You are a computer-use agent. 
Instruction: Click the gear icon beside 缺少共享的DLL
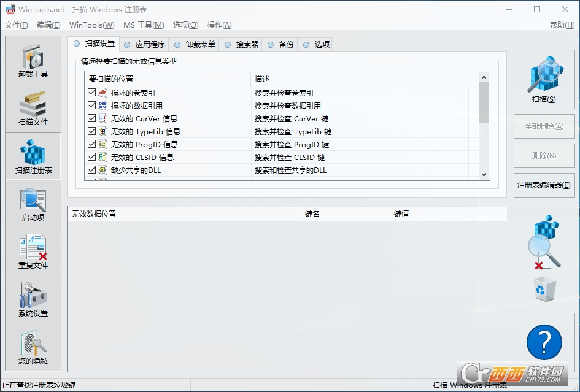[x=102, y=170]
